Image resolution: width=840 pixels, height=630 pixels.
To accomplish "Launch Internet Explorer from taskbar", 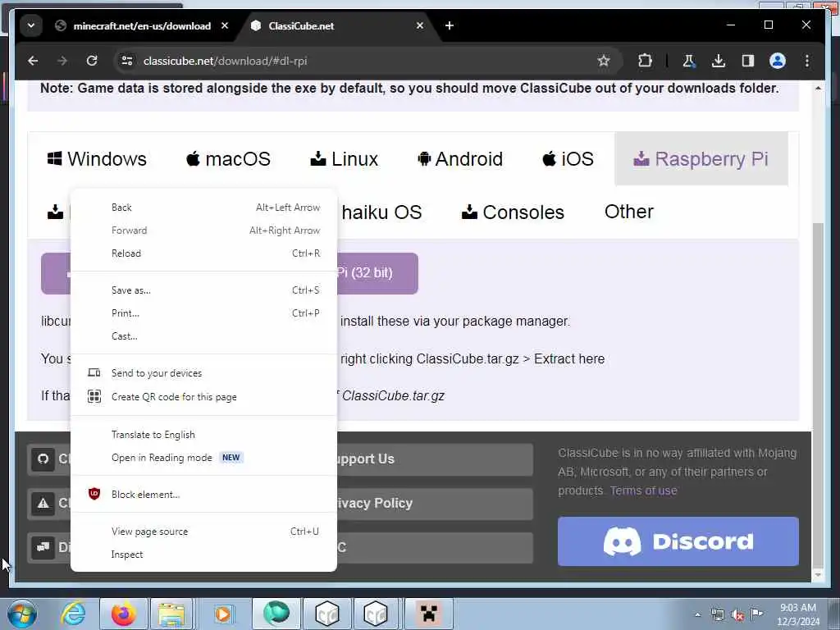I will coord(73,614).
